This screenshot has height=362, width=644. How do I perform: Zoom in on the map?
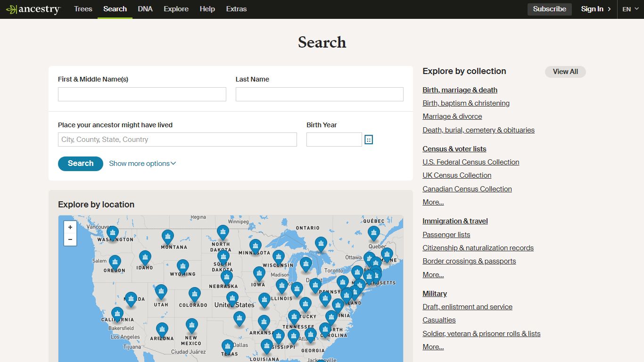click(70, 227)
